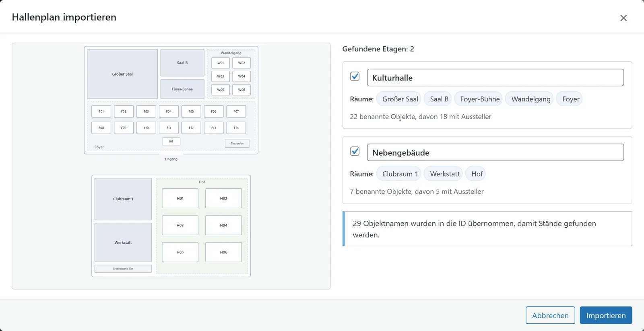Click the text '22 benannte Objekte, davon 18 mit Aussteller'
The width and height of the screenshot is (644, 331).
[x=421, y=117]
